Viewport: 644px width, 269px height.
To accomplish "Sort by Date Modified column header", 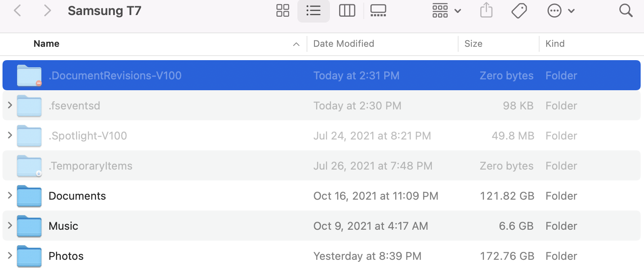I will click(344, 44).
